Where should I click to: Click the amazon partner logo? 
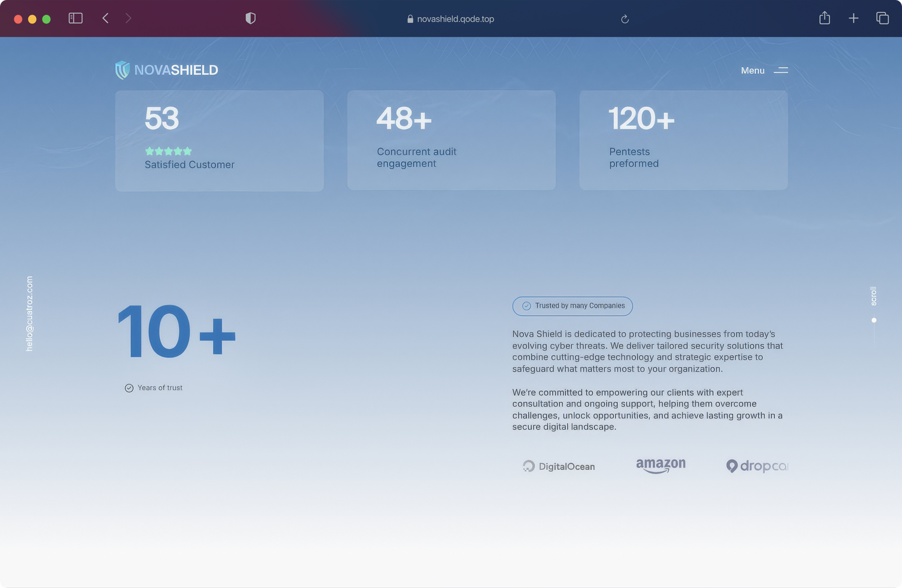click(x=661, y=465)
